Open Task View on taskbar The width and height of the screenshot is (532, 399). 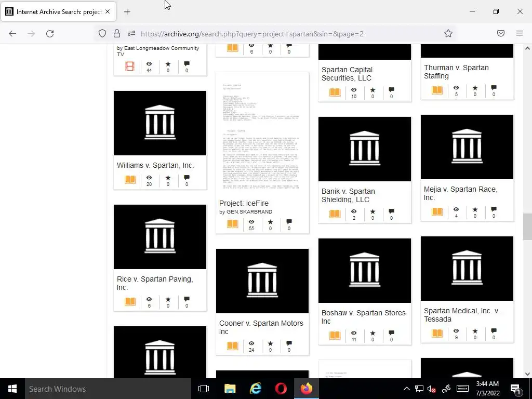(x=204, y=389)
